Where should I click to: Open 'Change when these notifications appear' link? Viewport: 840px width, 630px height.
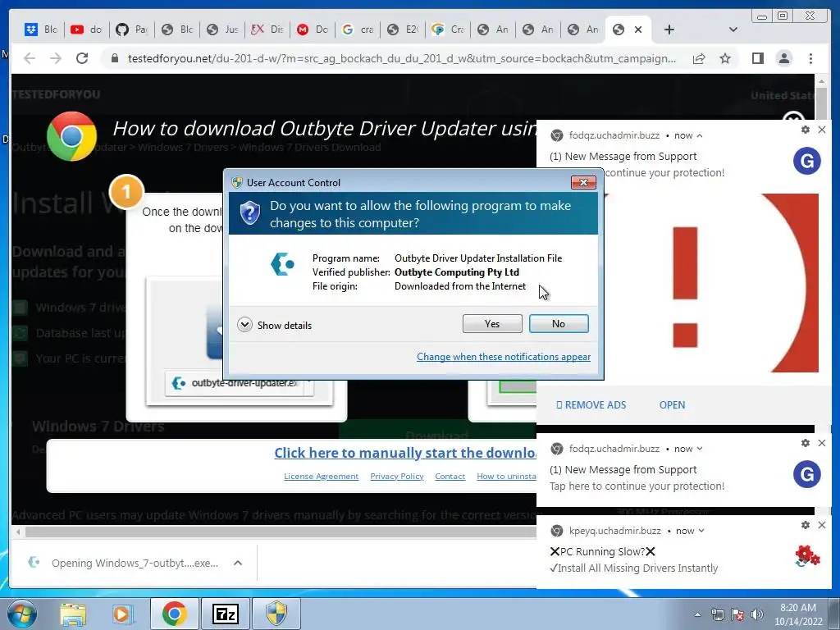(x=504, y=357)
